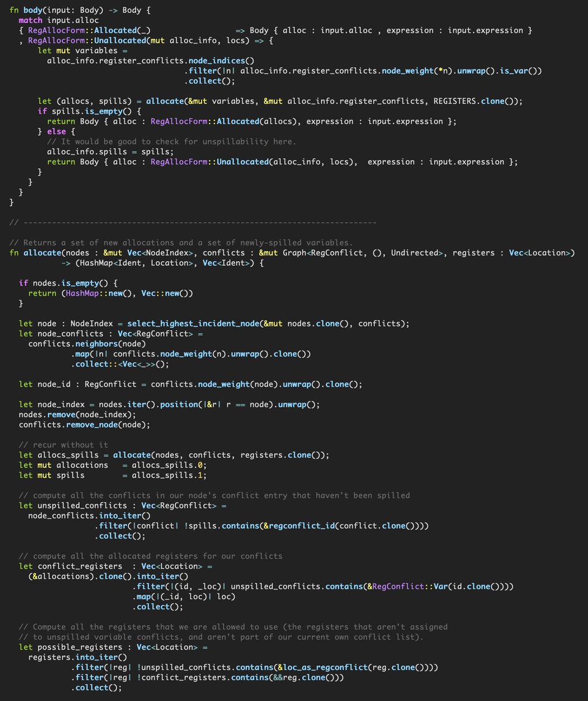588x701 pixels.
Task: Click the "haven't been spilled" comment line
Action: click(x=214, y=495)
